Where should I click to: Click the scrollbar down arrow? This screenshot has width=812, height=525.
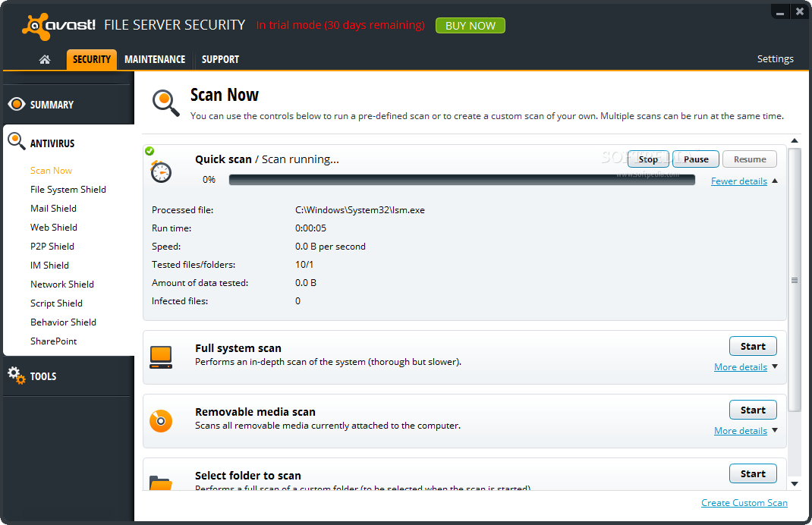point(795,483)
